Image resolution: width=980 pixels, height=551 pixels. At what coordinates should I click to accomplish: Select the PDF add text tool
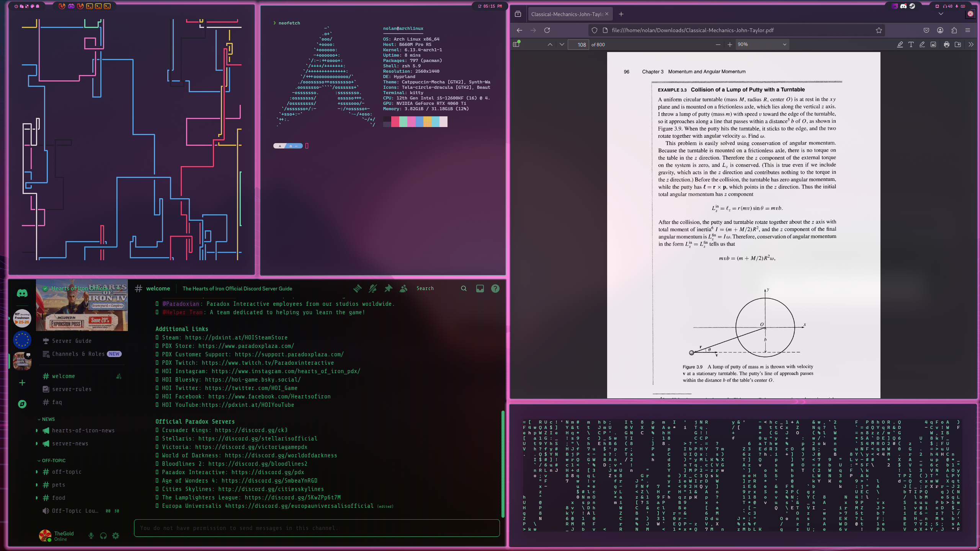(x=911, y=44)
